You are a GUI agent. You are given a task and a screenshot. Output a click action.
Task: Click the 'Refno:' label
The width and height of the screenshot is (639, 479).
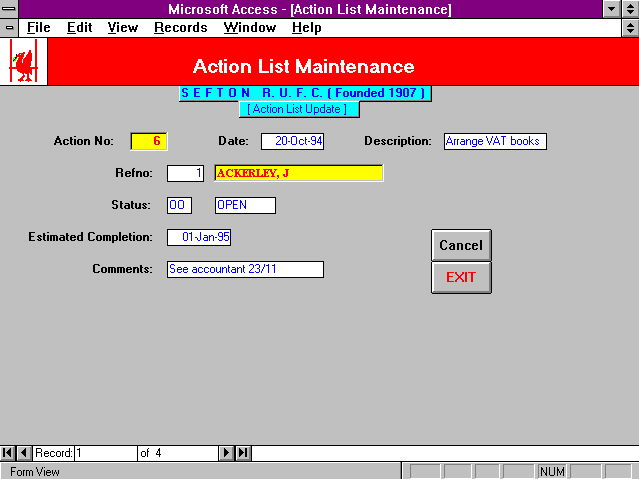pyautogui.click(x=134, y=173)
